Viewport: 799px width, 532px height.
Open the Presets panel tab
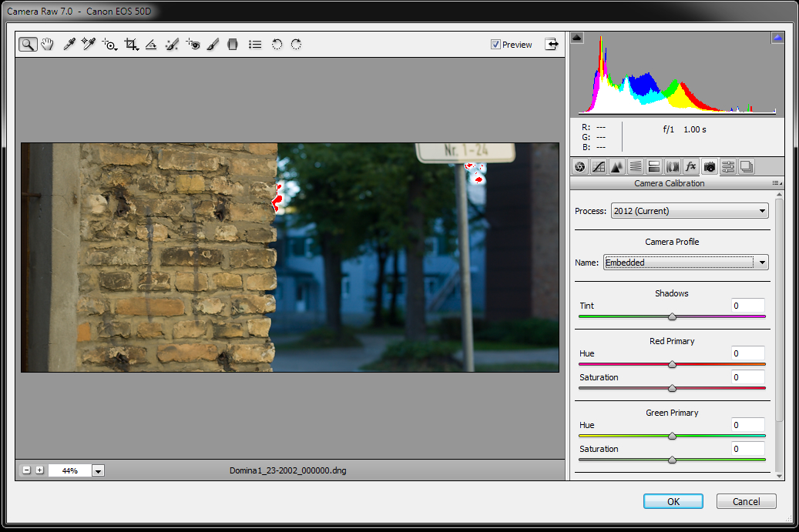(728, 166)
